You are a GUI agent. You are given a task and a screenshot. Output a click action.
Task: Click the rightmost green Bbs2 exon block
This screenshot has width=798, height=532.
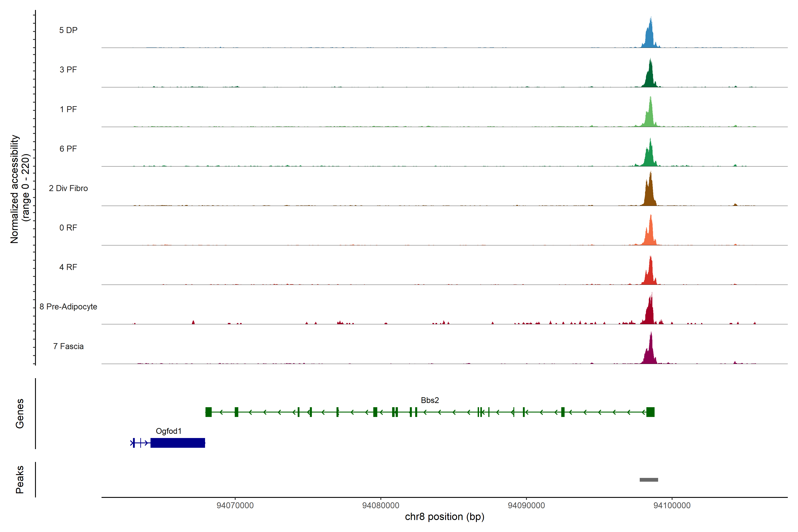650,412
